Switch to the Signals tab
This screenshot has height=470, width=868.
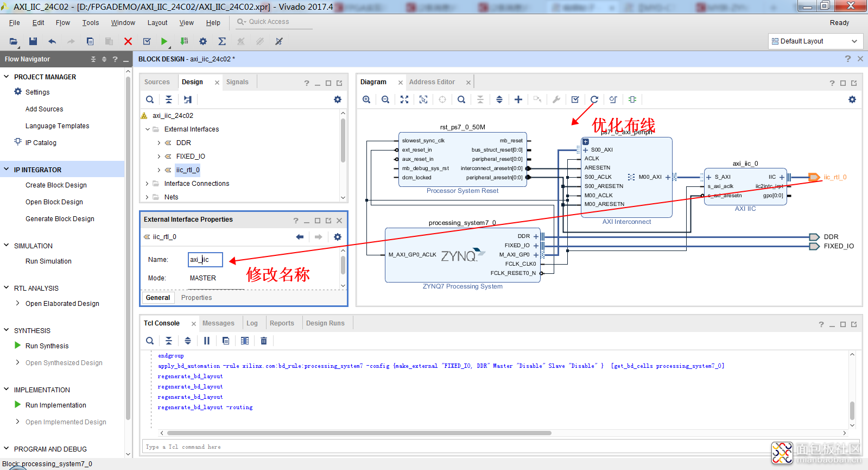(x=237, y=82)
